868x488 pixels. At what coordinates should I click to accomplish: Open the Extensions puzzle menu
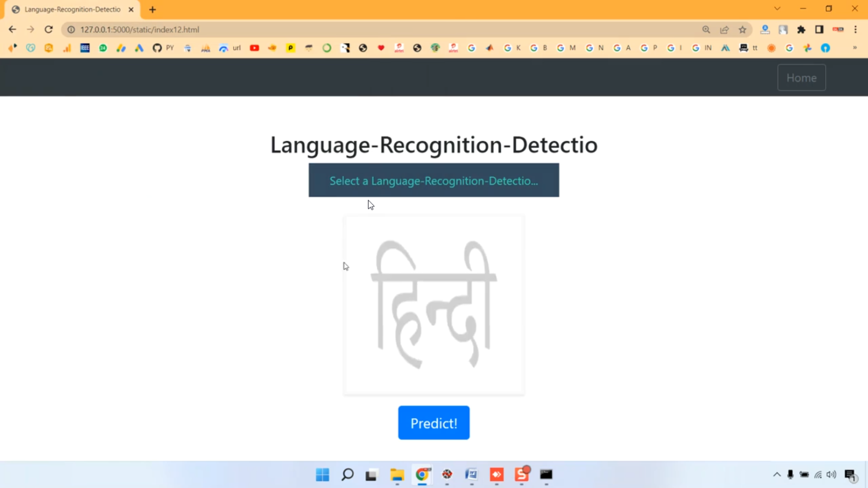(801, 29)
